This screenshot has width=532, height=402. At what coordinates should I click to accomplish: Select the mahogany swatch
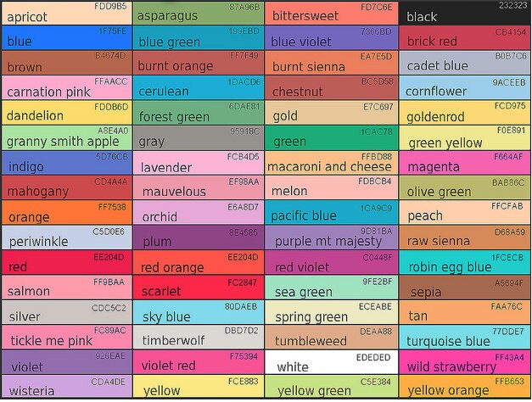point(66,187)
